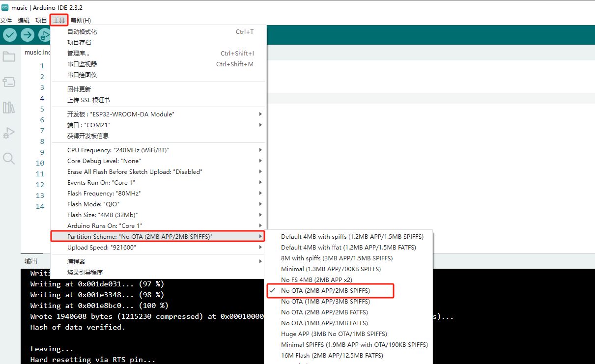
Task: Select Minimal SPIFFS (1.9MB APP with OTA)
Action: (348, 344)
